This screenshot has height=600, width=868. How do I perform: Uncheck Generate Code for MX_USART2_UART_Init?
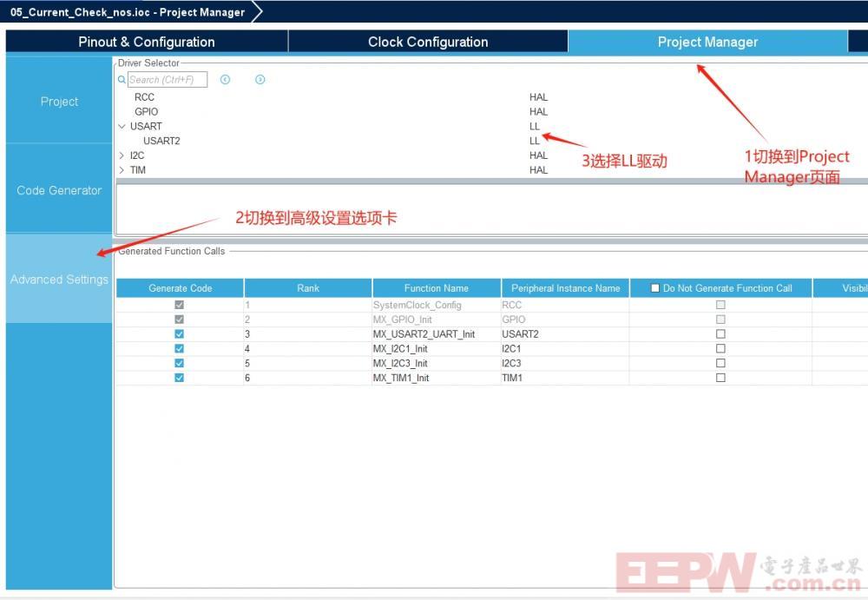click(x=180, y=334)
